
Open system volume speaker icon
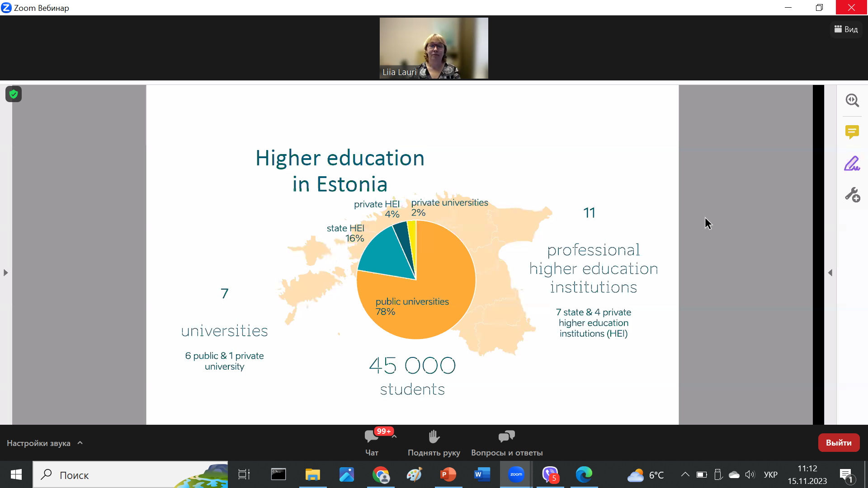[x=750, y=474]
